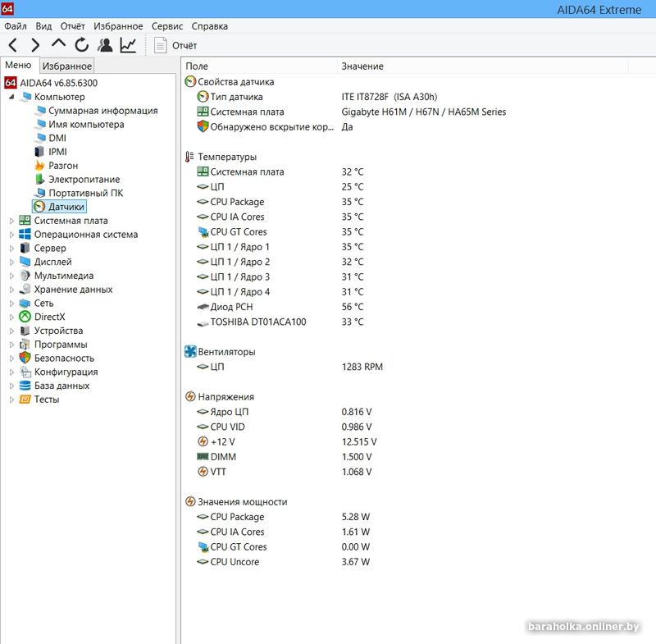
Task: Click the report document icon
Action: pyautogui.click(x=160, y=45)
